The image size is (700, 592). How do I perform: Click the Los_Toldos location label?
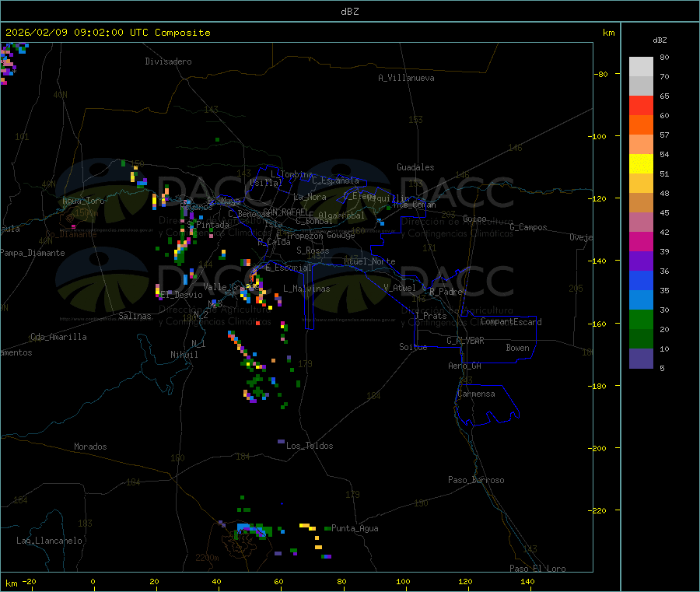[x=310, y=446]
